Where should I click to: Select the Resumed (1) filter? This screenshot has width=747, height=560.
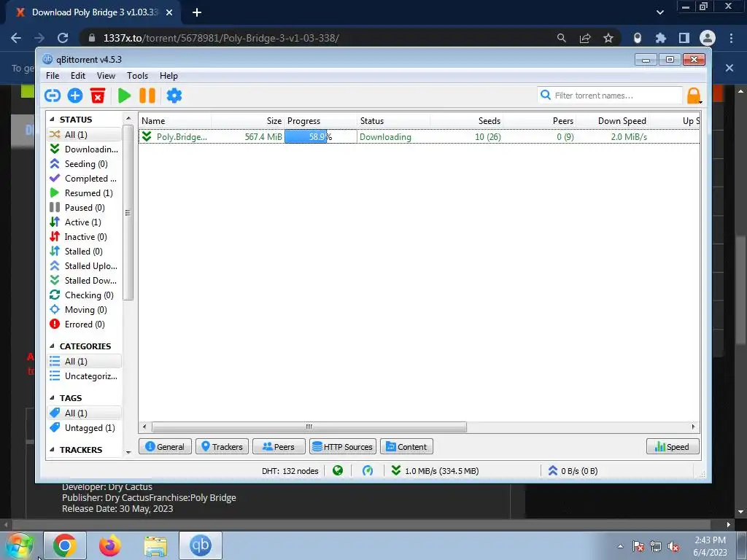point(84,192)
